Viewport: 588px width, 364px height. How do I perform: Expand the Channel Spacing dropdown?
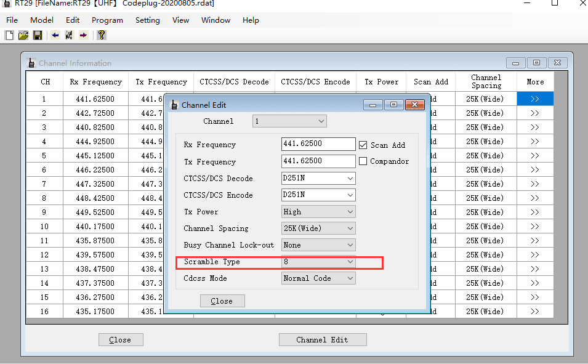point(350,229)
